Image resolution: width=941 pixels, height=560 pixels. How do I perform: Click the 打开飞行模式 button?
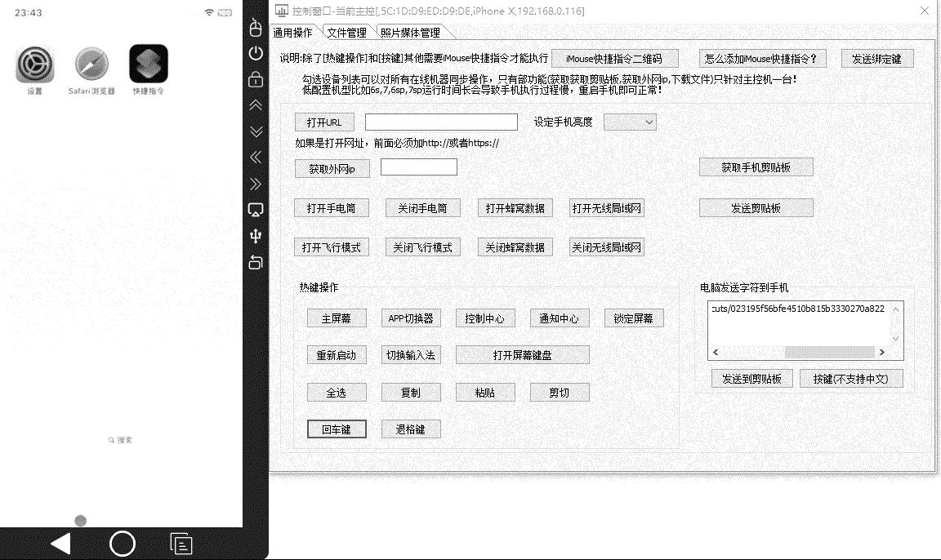point(332,247)
